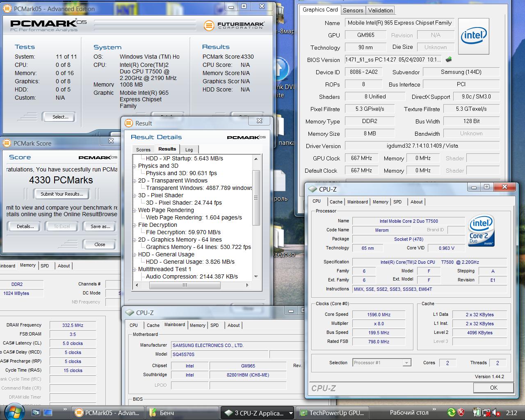Collapse the Web Page Rendering node
The image size is (525, 420).
pyautogui.click(x=135, y=210)
